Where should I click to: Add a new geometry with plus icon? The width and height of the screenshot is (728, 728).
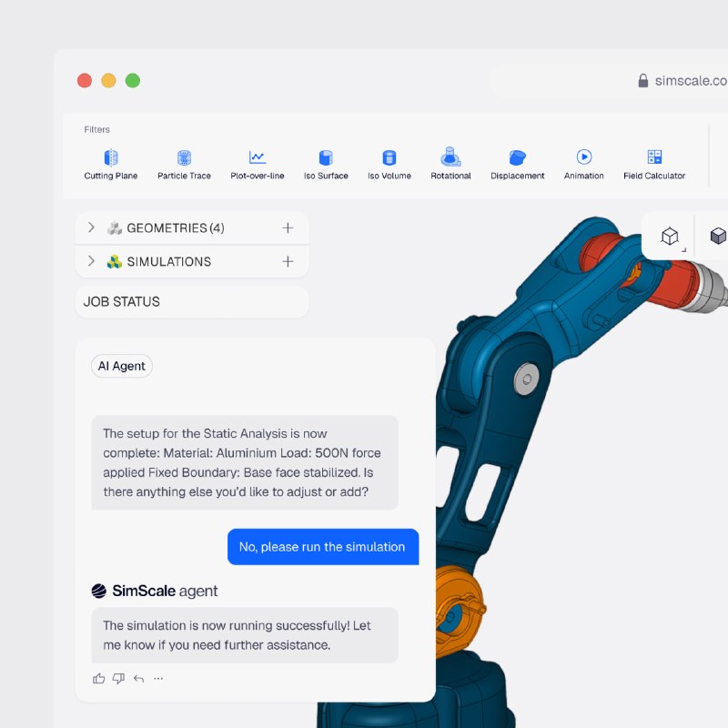coord(288,227)
